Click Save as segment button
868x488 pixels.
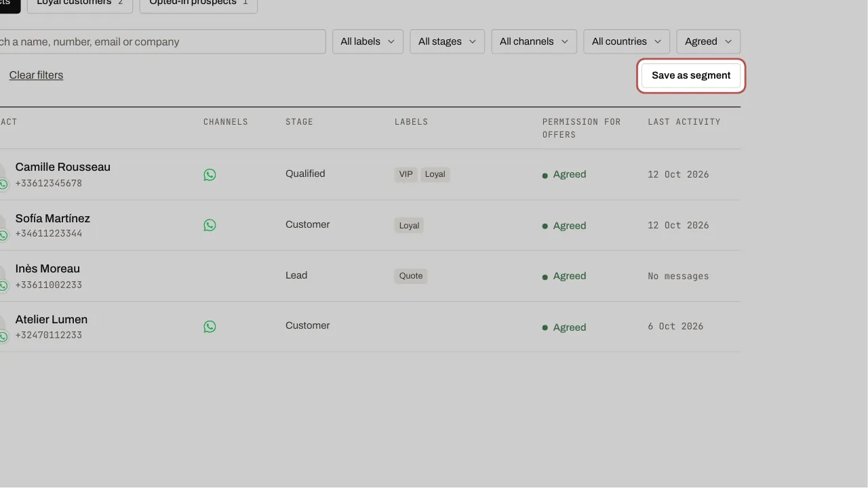coord(691,75)
